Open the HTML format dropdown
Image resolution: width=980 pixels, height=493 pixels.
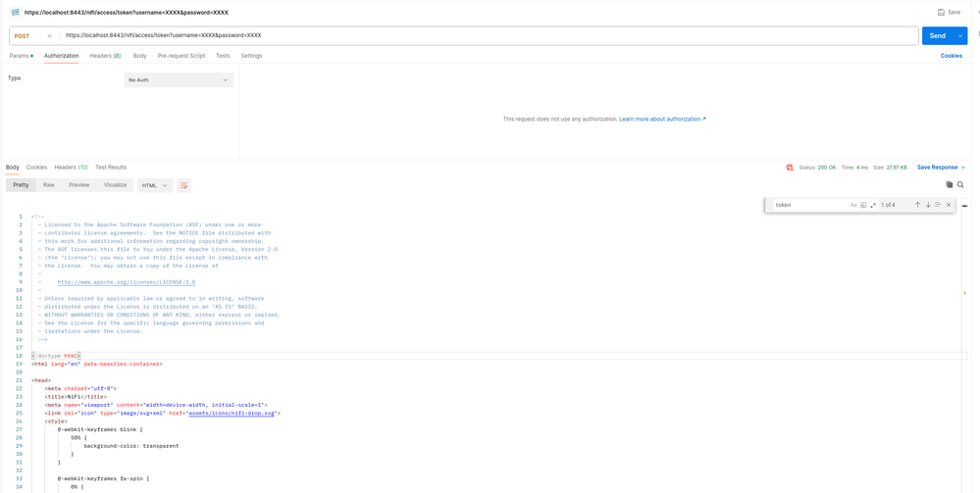(x=155, y=185)
